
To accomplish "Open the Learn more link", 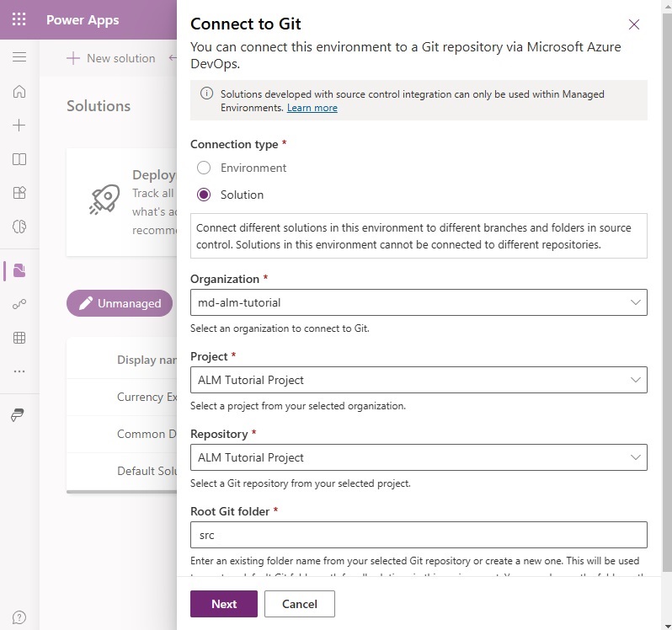I will click(312, 108).
